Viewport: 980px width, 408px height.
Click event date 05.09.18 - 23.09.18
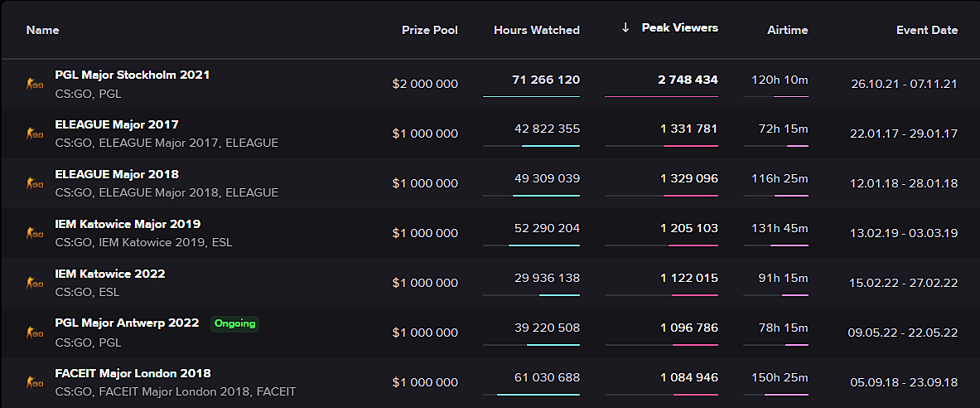[x=904, y=382]
